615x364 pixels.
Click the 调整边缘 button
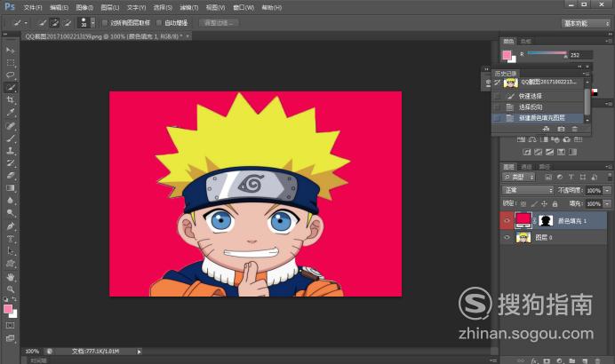tap(219, 23)
